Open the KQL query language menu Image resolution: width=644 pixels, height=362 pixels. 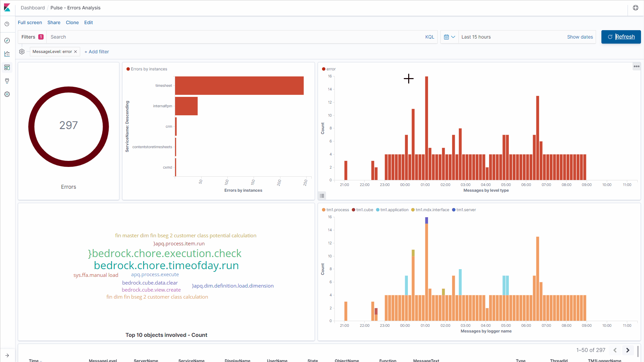429,37
